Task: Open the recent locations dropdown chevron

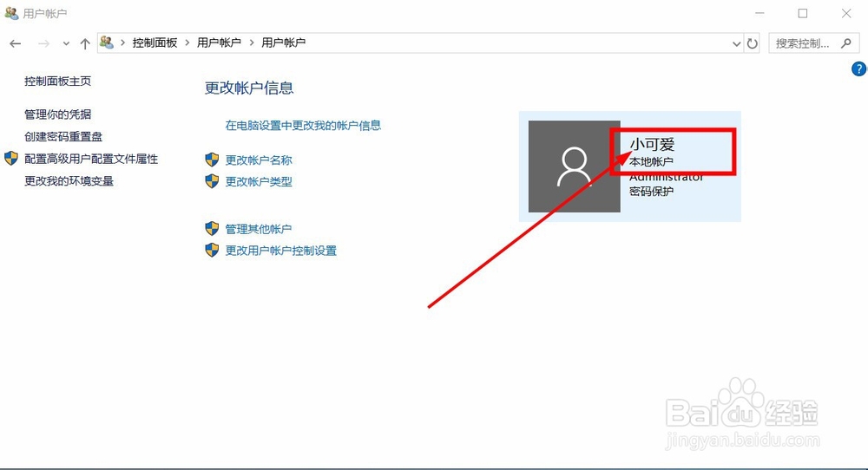Action: (x=66, y=43)
